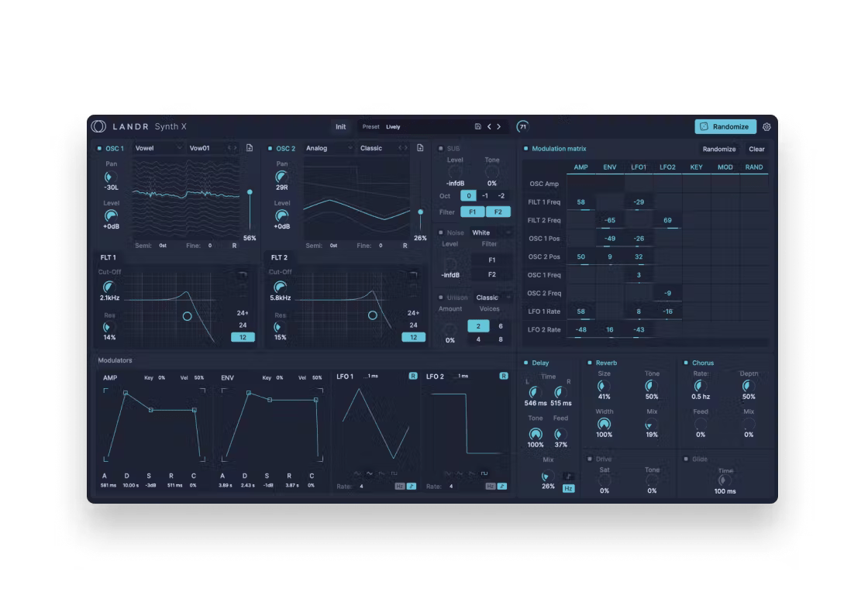The height and width of the screenshot is (592, 868).
Task: Toggle the Chorus effect
Action: pos(686,363)
